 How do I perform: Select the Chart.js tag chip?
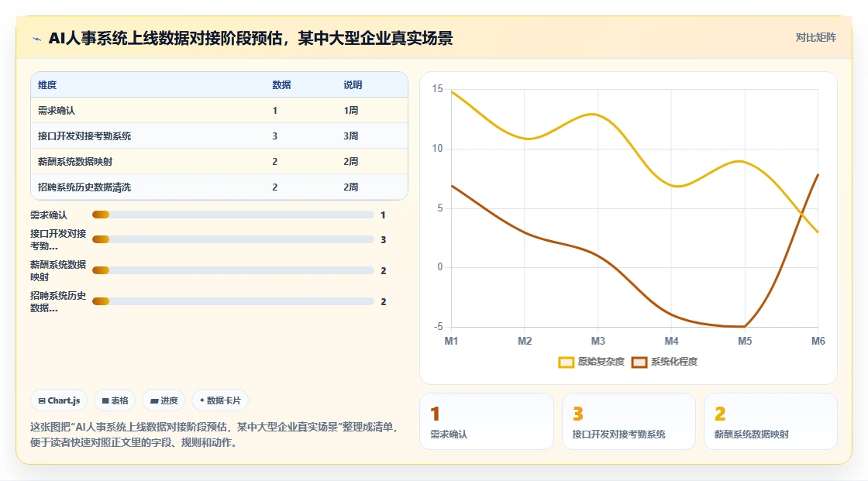pos(59,400)
